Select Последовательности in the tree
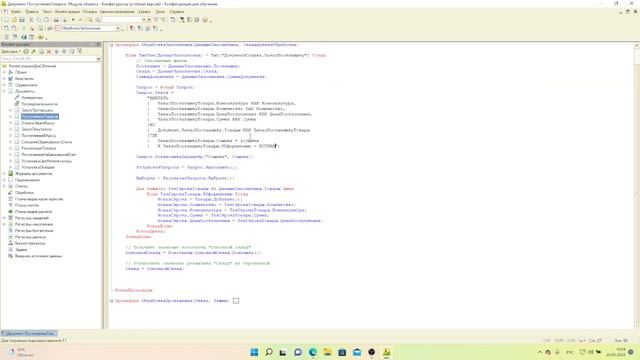Screen dimensions: 640x360 point(39,104)
